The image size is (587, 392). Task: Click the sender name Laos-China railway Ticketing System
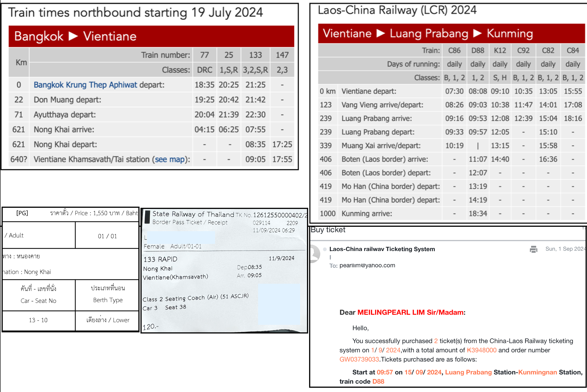click(382, 249)
